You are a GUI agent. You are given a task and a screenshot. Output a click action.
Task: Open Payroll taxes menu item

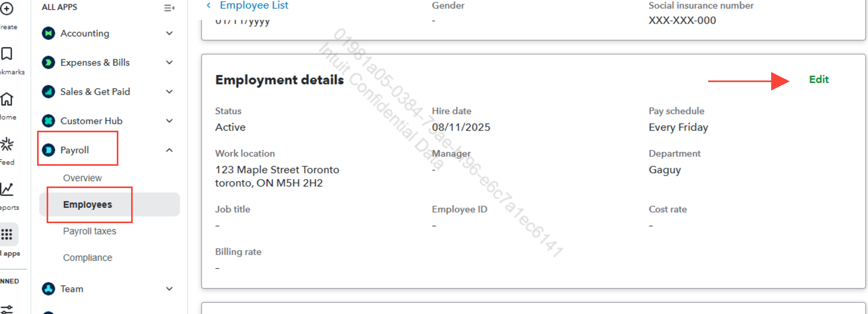coord(90,231)
